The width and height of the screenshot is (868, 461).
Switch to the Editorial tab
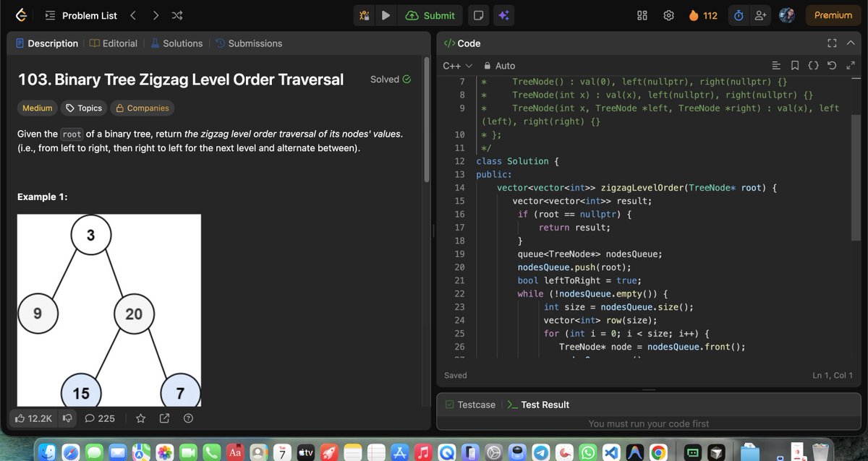pyautogui.click(x=114, y=43)
